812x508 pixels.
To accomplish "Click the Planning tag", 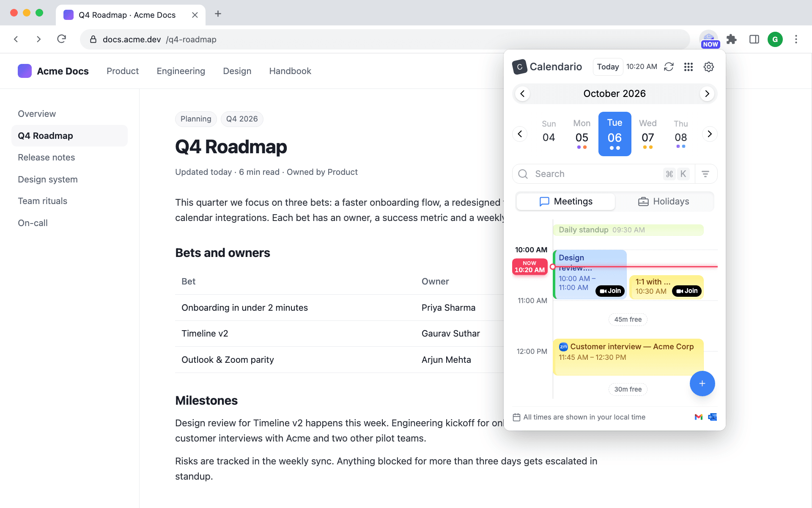I will 196,119.
